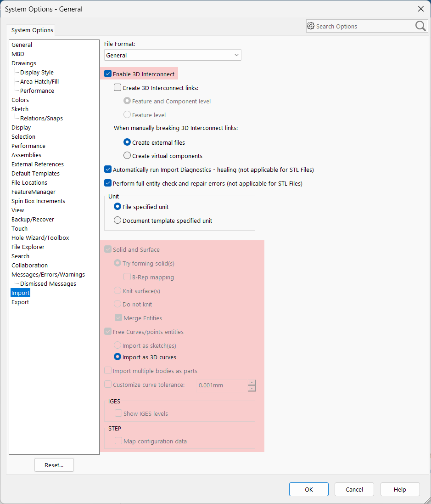Click the gear icon in Search Options
This screenshot has height=504, width=431.
pos(311,26)
